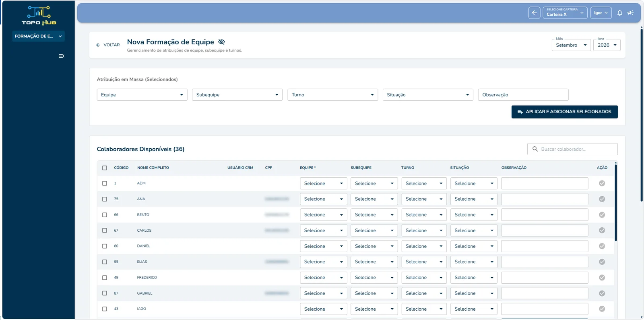Open the mass-assignment Equipe dropdown

(x=142, y=95)
